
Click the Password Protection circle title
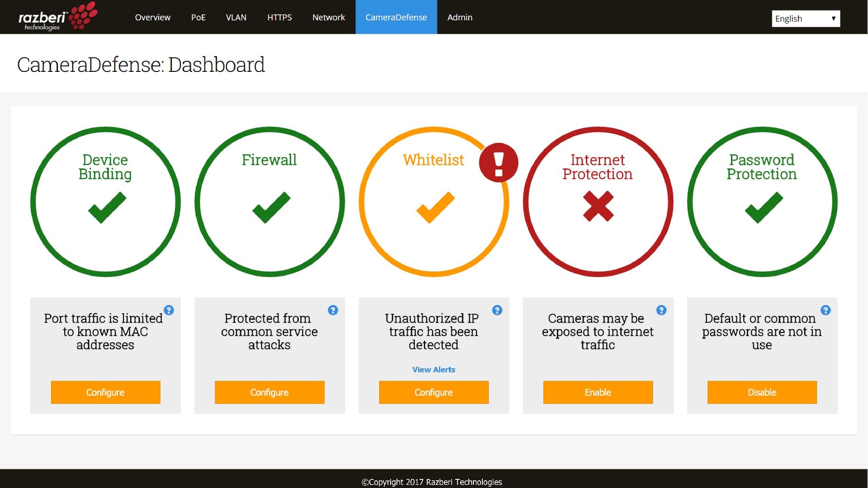pos(761,167)
